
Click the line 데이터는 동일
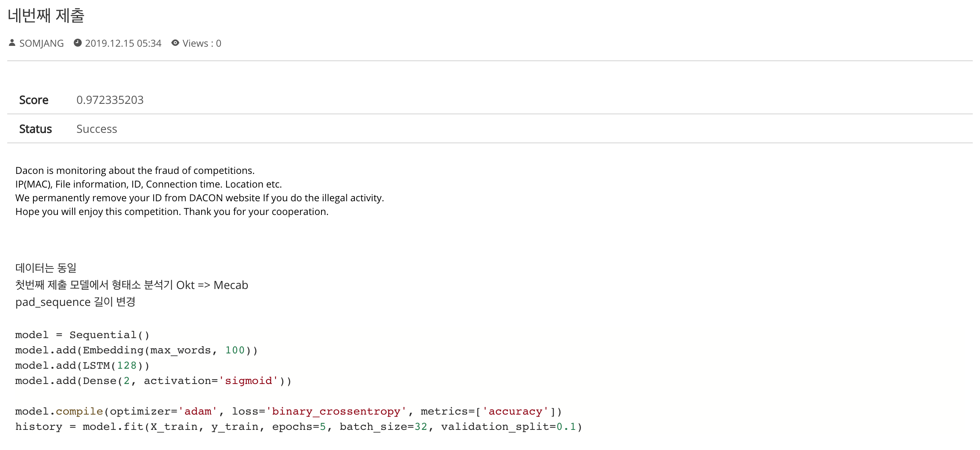pos(46,268)
